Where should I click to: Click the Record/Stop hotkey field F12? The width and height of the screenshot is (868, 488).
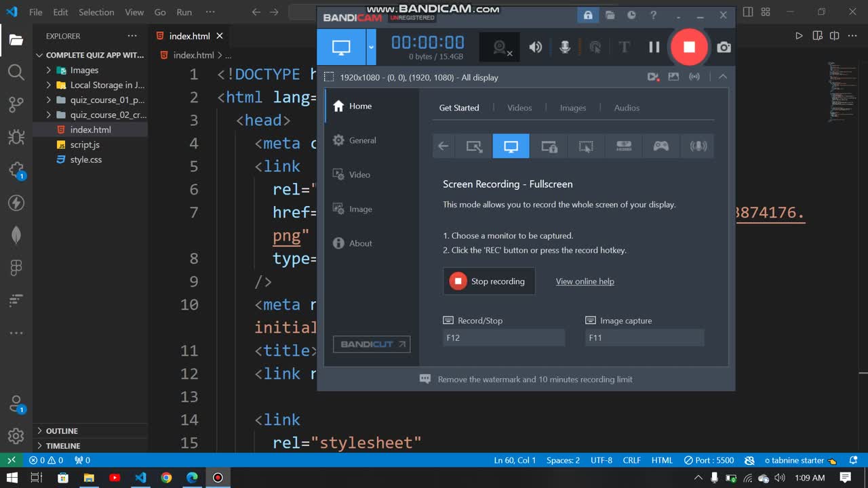point(503,338)
